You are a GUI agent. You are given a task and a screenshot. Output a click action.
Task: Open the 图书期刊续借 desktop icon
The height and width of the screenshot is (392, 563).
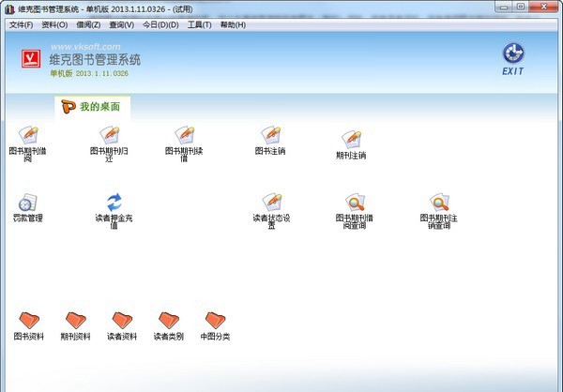184,143
